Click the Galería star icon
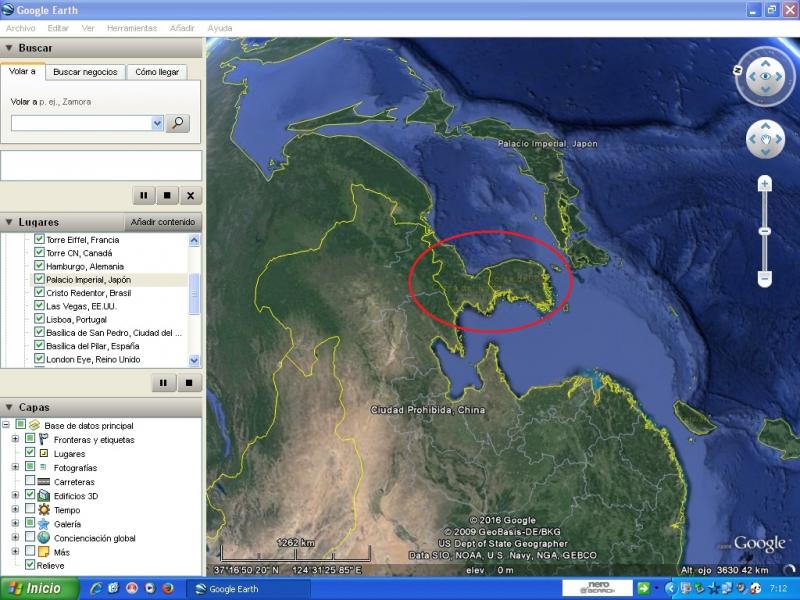Screen dimensions: 800x600 (x=44, y=523)
